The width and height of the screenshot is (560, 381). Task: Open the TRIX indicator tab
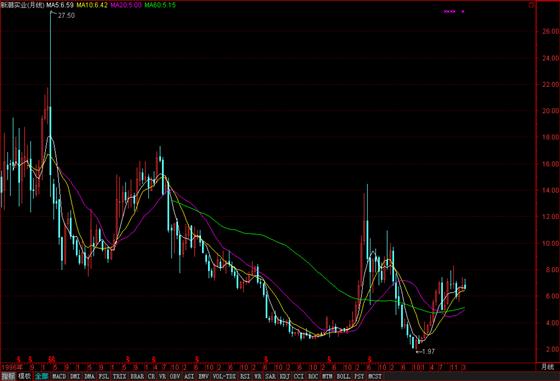(x=119, y=376)
